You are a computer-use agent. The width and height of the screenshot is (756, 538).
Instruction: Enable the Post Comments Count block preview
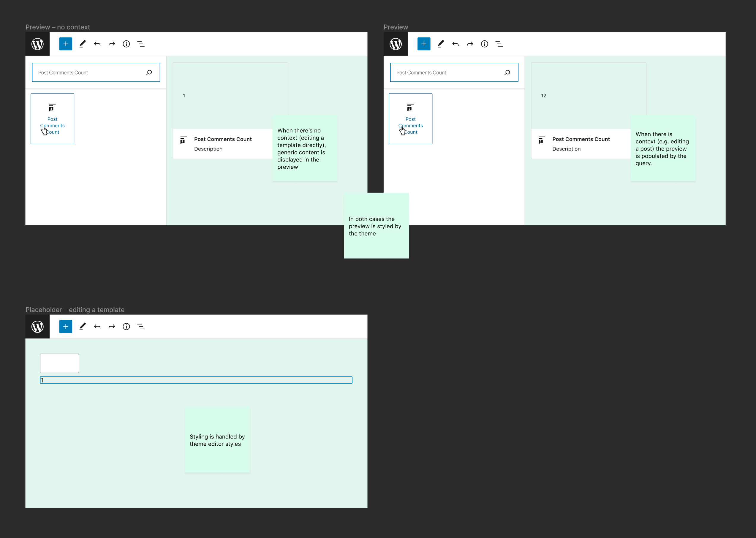tap(53, 118)
